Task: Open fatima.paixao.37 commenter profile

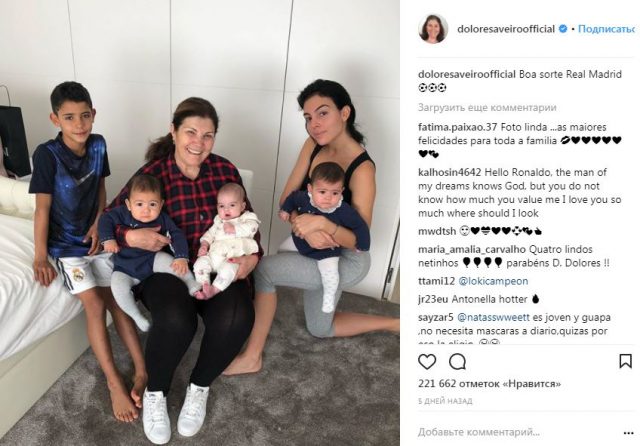Action: click(458, 127)
